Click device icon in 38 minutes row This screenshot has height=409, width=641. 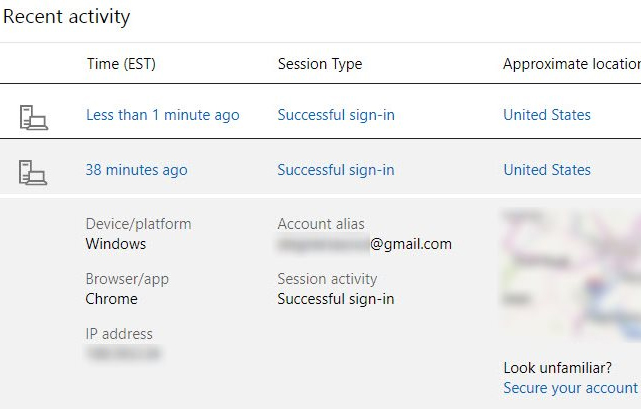33,172
